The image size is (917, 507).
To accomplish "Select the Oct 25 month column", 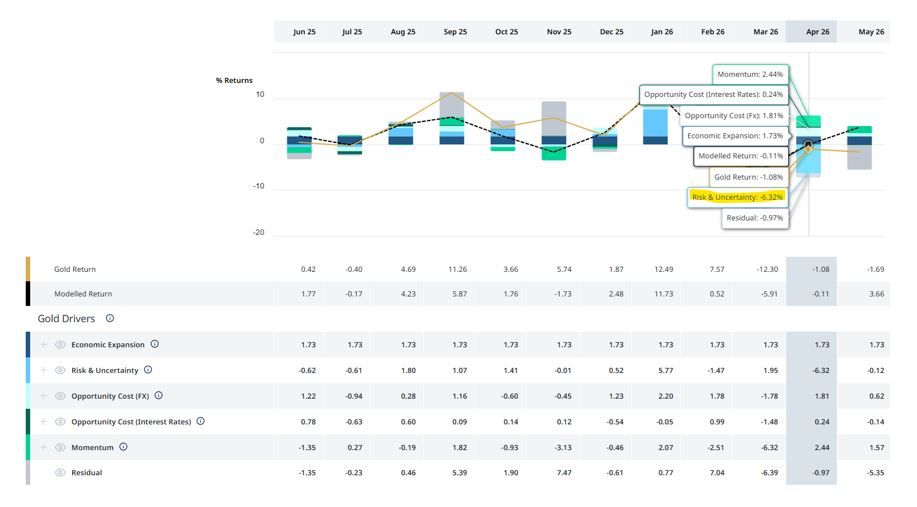I will pyautogui.click(x=506, y=32).
